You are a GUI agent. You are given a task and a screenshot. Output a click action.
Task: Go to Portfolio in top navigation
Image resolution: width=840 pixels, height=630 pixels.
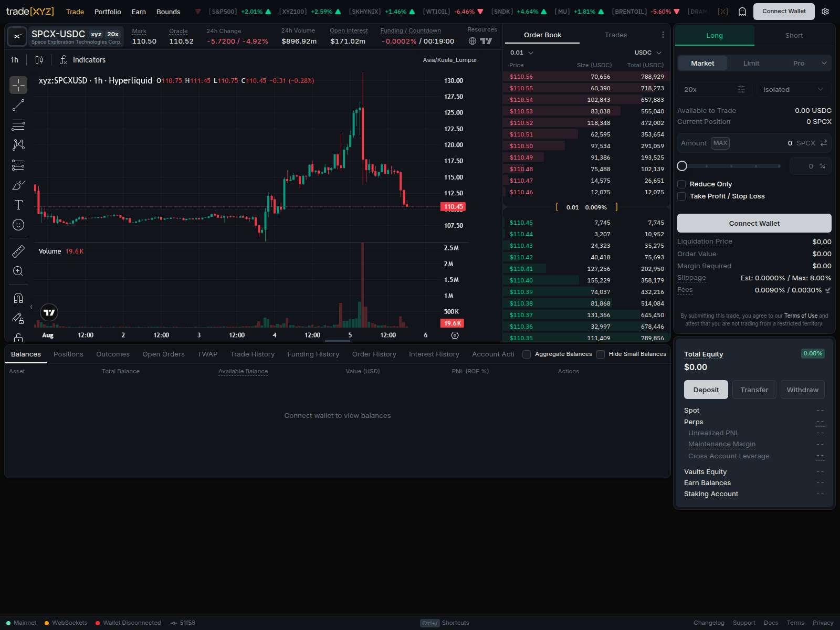(108, 12)
